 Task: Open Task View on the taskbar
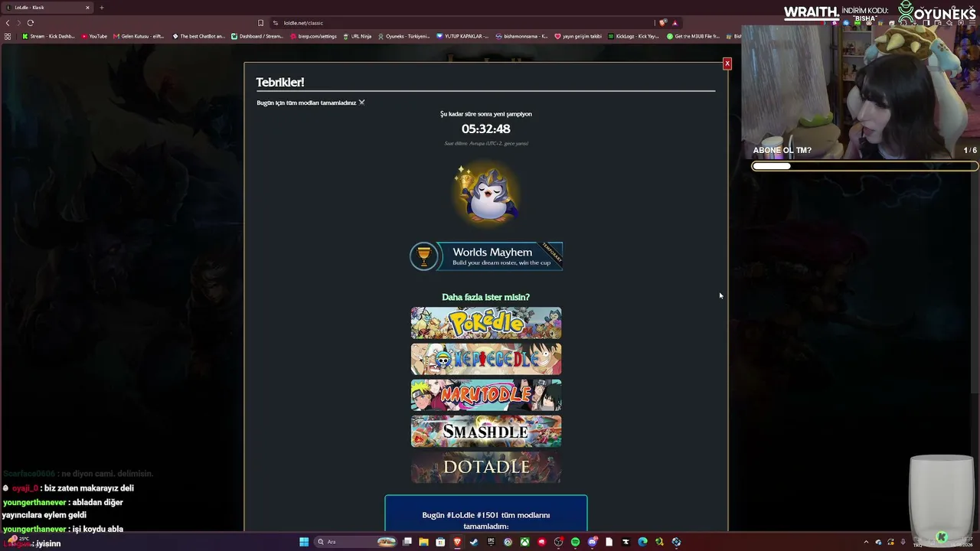(x=407, y=542)
